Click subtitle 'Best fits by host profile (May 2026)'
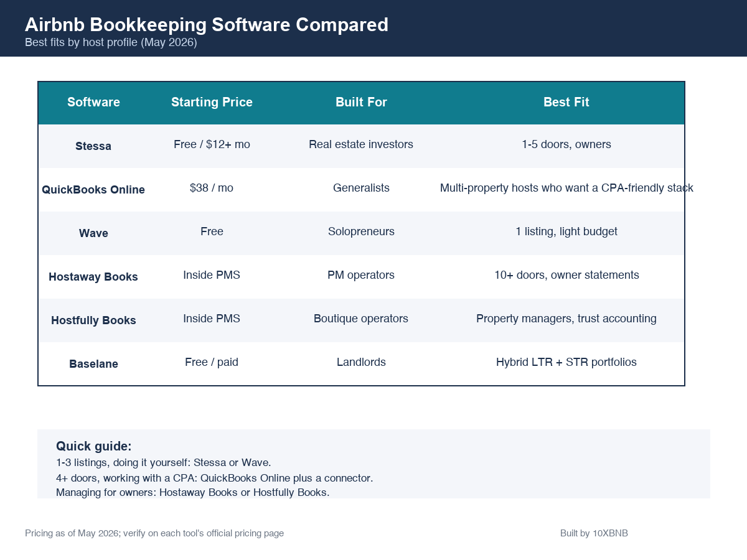747x560 pixels. pos(111,43)
